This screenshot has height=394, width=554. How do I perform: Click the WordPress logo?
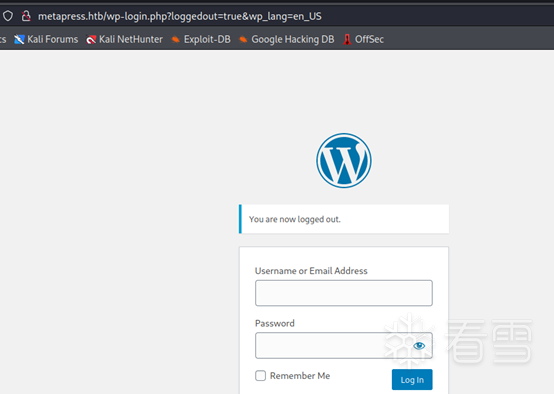point(344,160)
